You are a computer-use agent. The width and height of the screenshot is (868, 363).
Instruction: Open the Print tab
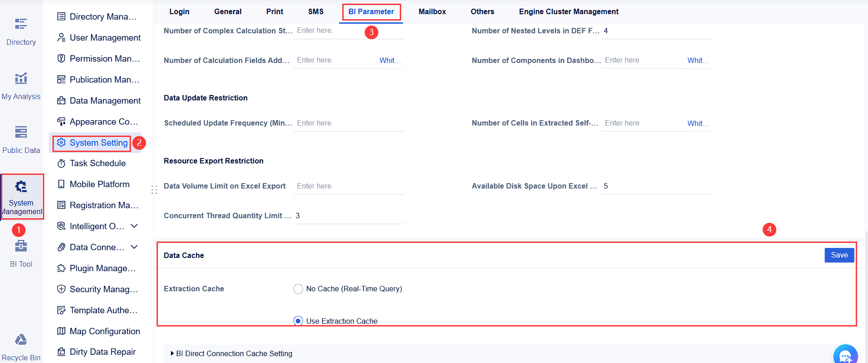(275, 11)
